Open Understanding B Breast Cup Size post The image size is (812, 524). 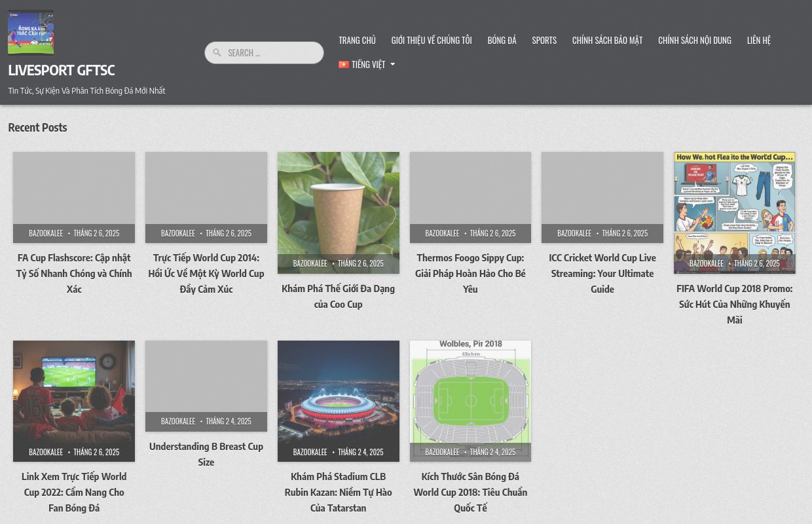pos(206,454)
